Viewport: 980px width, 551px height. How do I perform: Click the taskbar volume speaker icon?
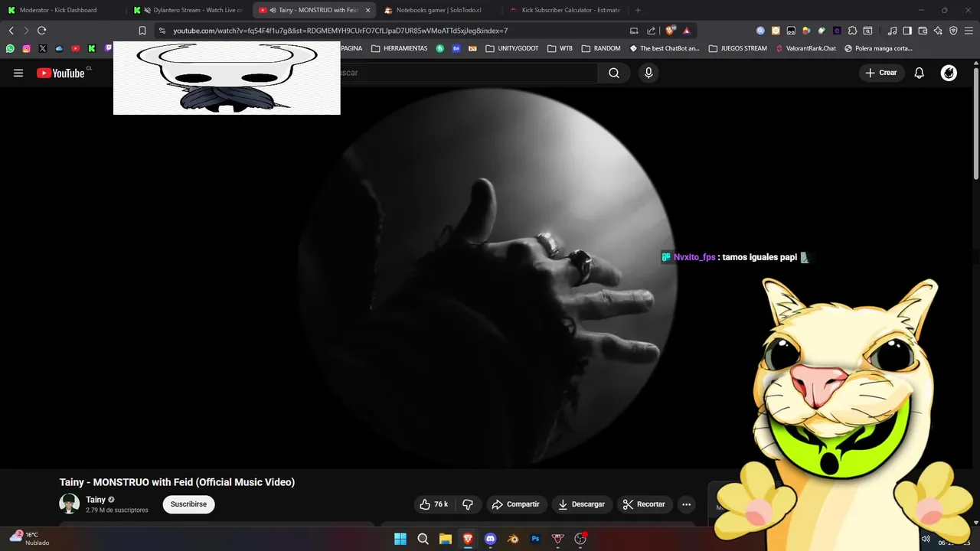(926, 539)
